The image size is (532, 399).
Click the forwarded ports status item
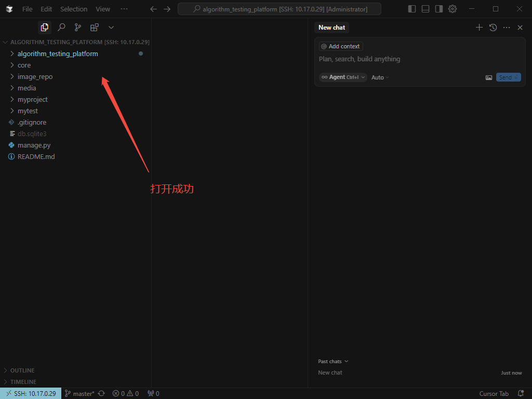click(153, 394)
